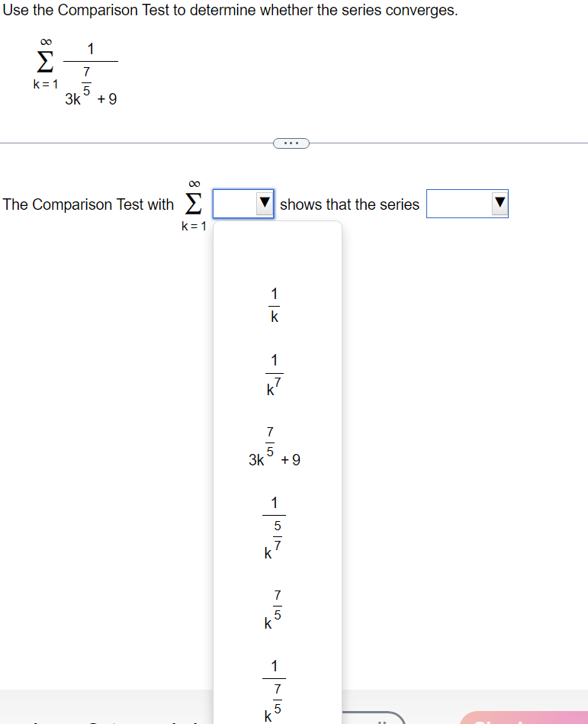588x724 pixels.
Task: Select the option 1/k^(5/7)
Action: [x=274, y=526]
